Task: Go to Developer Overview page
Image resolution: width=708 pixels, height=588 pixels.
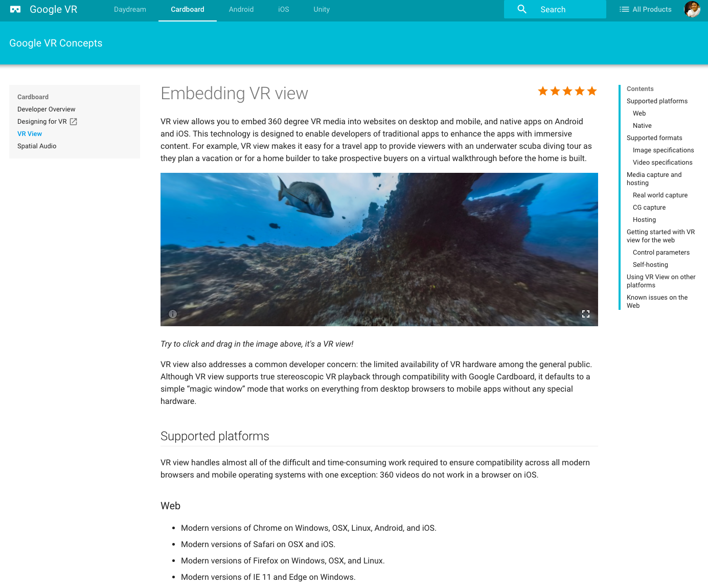Action: (x=46, y=109)
